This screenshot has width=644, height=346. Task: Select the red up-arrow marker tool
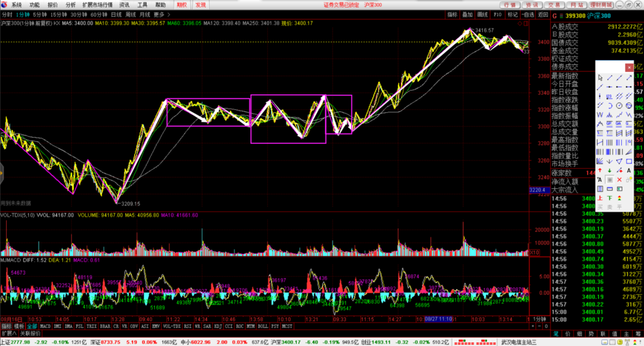coord(599,170)
